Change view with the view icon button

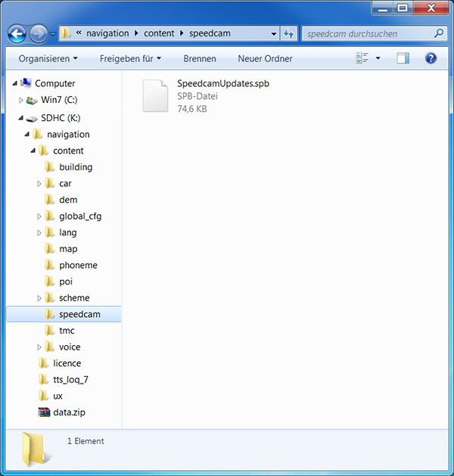click(x=362, y=58)
